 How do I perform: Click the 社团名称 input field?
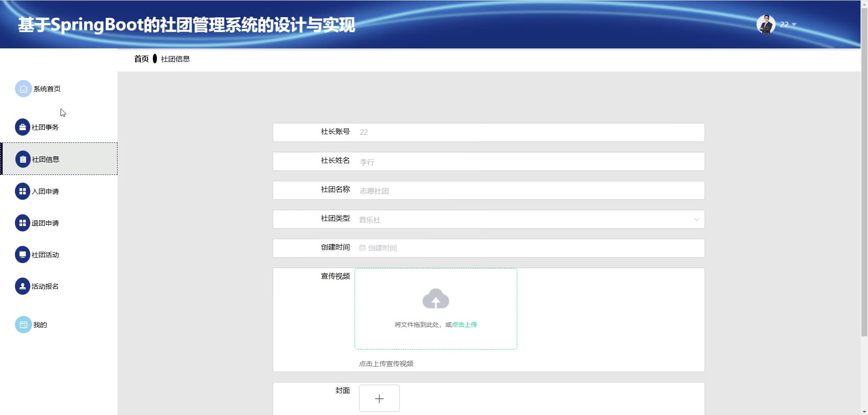pyautogui.click(x=529, y=190)
